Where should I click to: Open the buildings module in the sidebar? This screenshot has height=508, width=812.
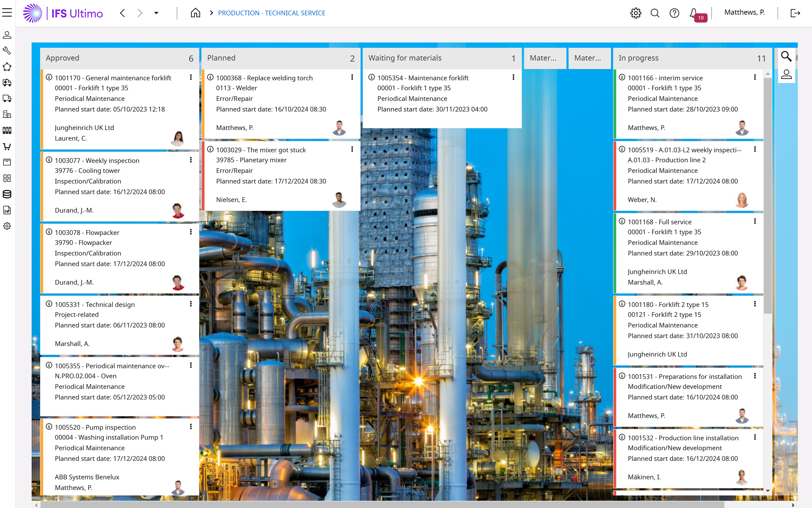pos(7,114)
